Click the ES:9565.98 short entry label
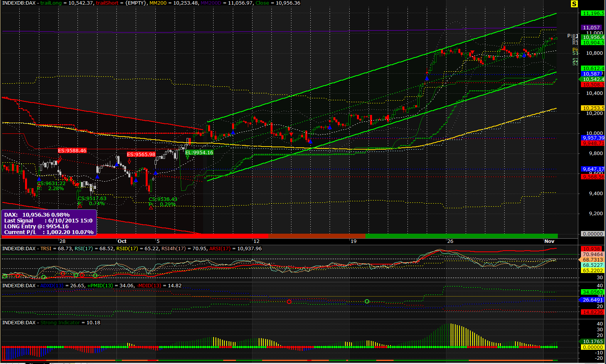Screen dimensions: 606x364 click(141, 155)
